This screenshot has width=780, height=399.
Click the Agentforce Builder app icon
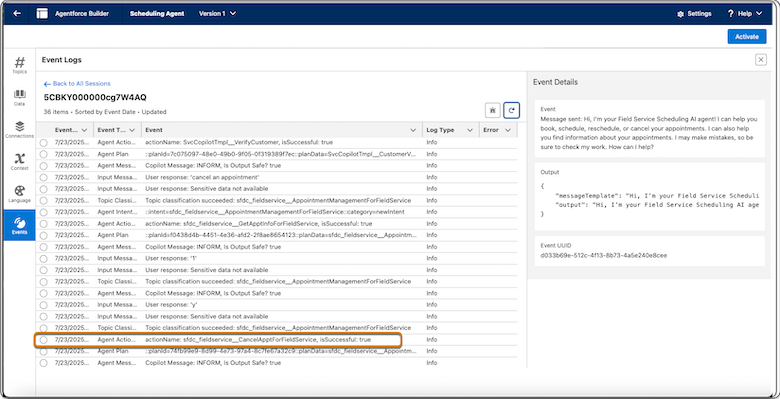coord(42,13)
